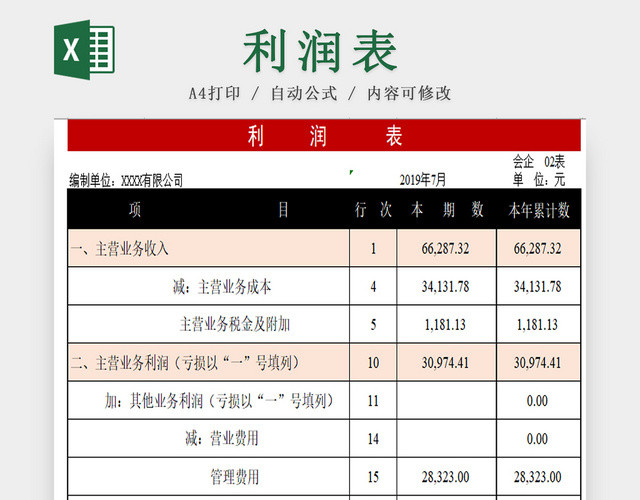
Task: Select 66,287.32 in the 本期数 column
Action: tap(445, 248)
